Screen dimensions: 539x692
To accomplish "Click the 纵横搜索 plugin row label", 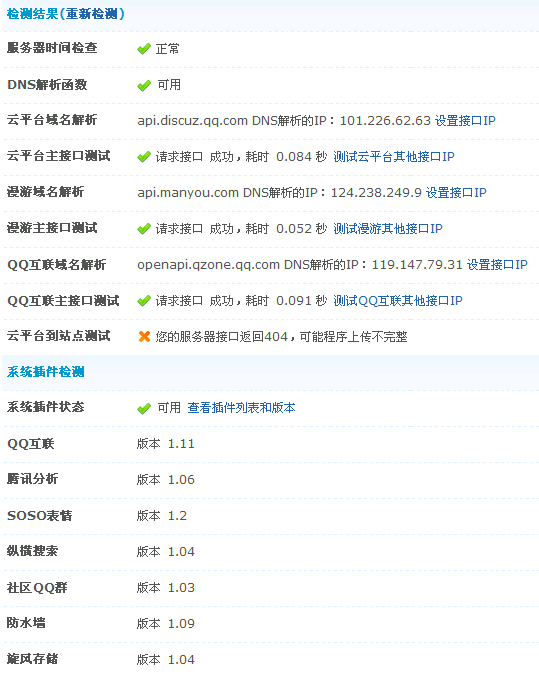I will (32, 551).
